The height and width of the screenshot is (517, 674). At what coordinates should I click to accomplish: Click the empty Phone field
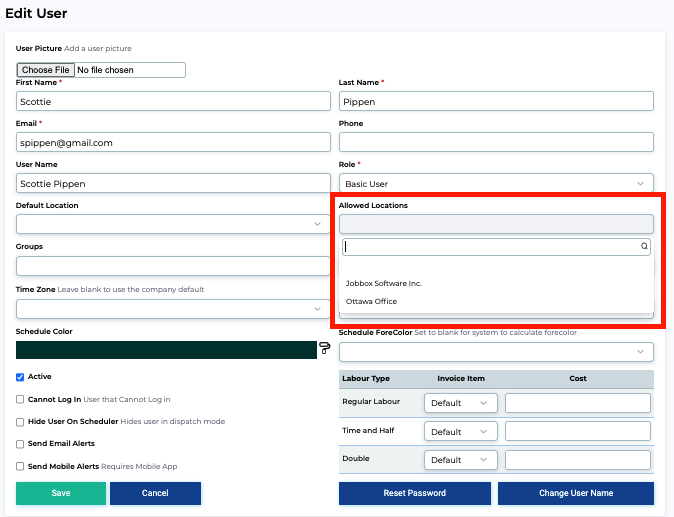496,142
